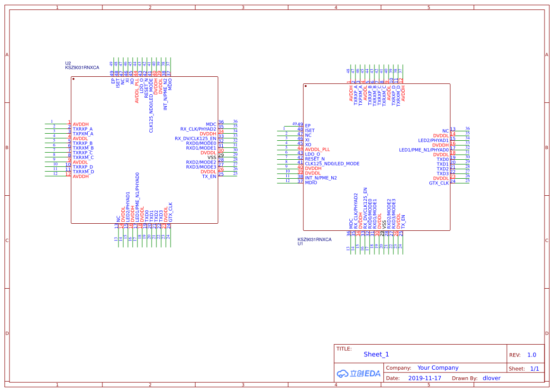Click the AVDDL_PLL pin on right chip
554x392 pixels.
317,149
